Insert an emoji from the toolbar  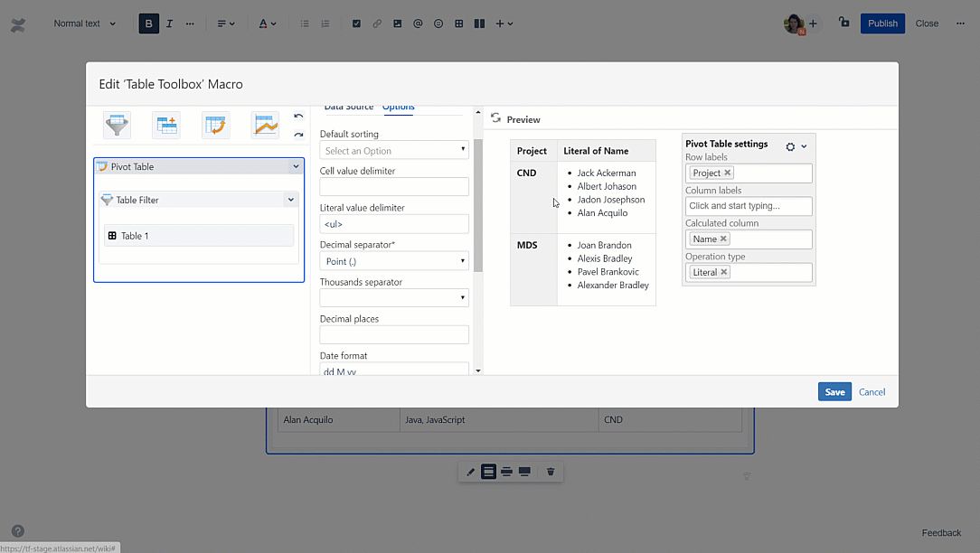pos(438,23)
